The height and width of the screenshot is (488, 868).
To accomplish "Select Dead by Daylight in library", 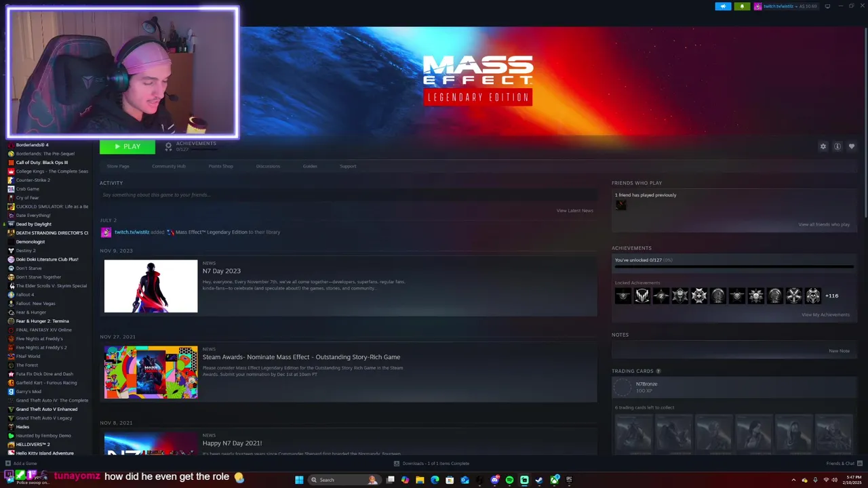I will pyautogui.click(x=33, y=224).
